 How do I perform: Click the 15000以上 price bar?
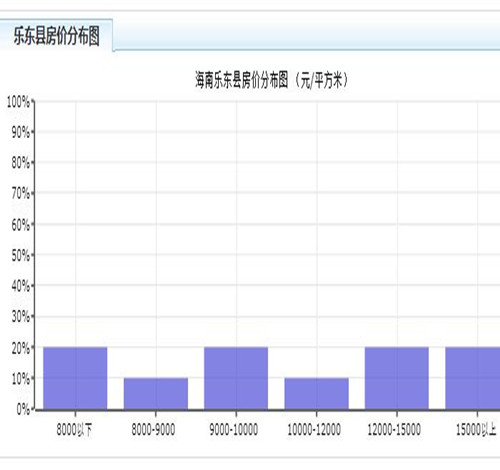[x=473, y=378]
